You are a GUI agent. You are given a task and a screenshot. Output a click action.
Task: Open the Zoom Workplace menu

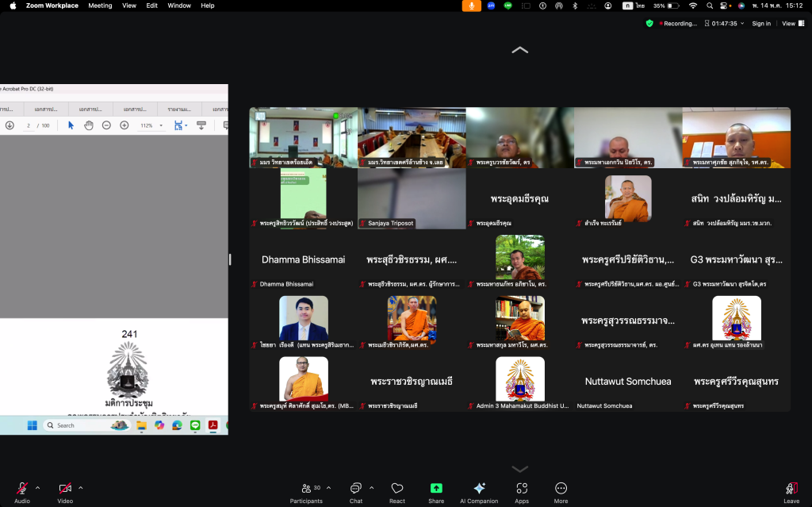pyautogui.click(x=52, y=6)
